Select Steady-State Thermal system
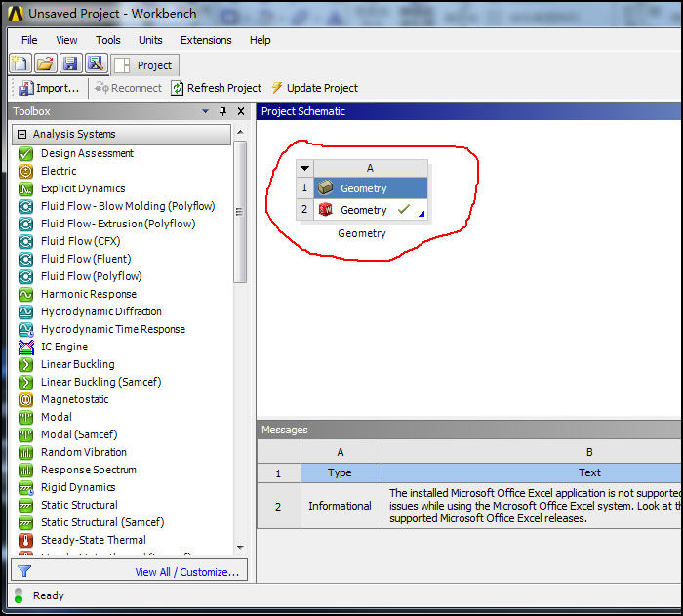Viewport: 683px width, 616px height. pos(93,540)
